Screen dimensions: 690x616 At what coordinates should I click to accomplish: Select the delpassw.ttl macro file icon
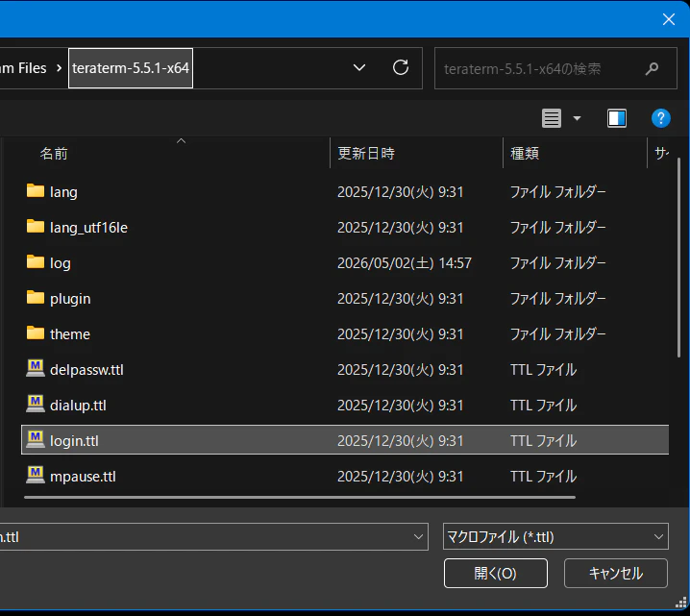coord(36,368)
